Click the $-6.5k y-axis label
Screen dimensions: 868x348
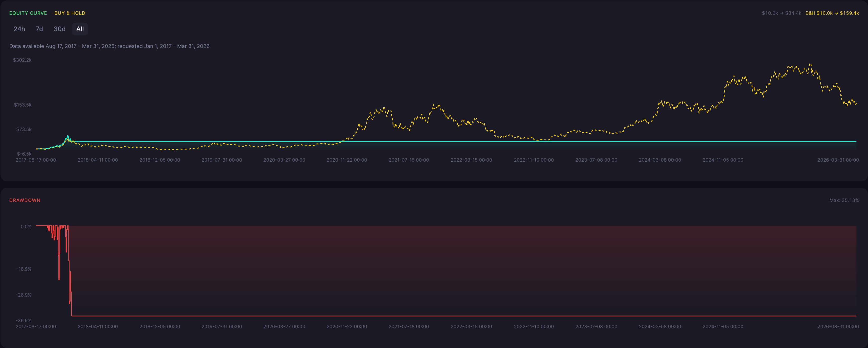pos(24,154)
